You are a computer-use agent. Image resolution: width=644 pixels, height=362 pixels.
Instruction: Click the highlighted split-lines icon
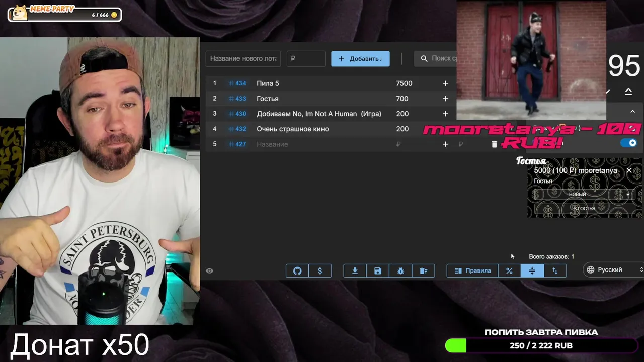click(532, 271)
